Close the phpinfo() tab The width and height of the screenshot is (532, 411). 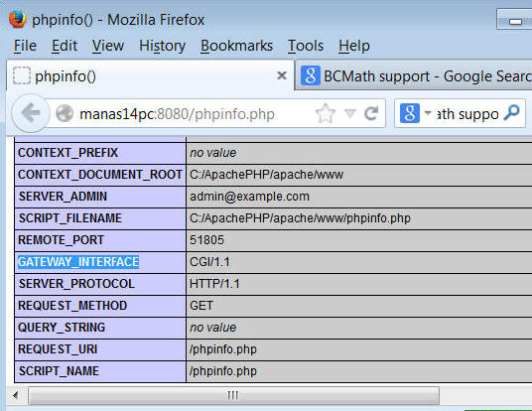[x=282, y=75]
